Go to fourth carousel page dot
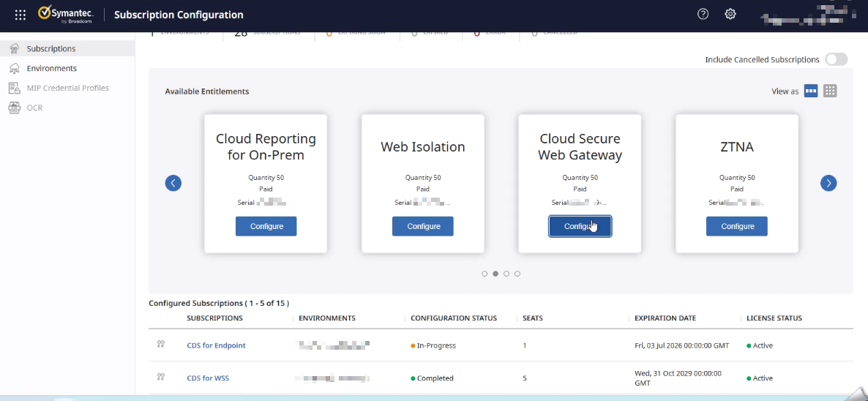868x401 pixels. tap(517, 274)
